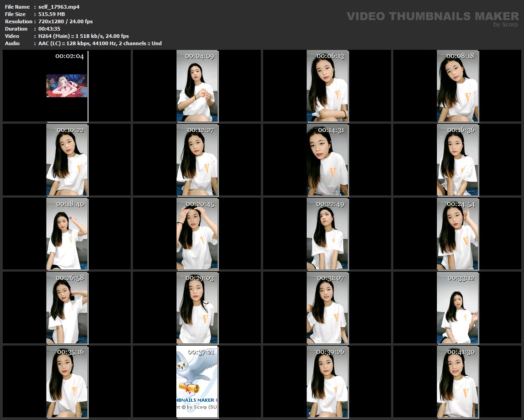Select the 00:24:54 video frame

pyautogui.click(x=458, y=234)
